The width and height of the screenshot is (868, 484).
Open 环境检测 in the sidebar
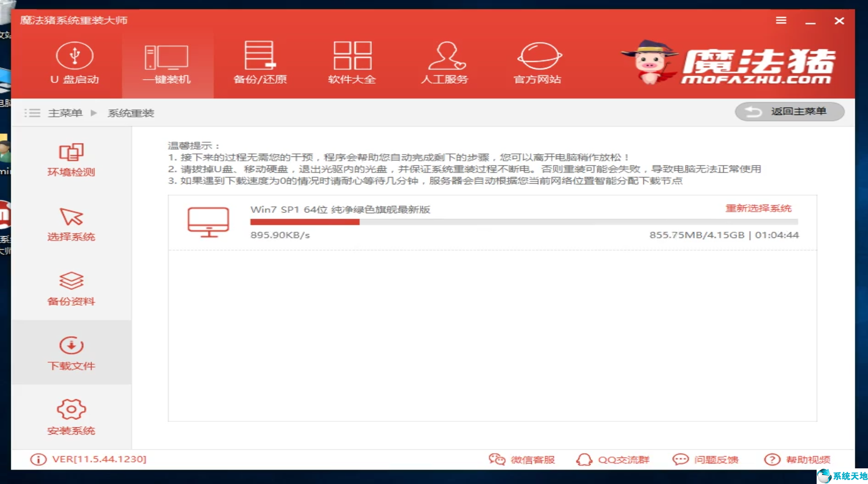coord(71,159)
